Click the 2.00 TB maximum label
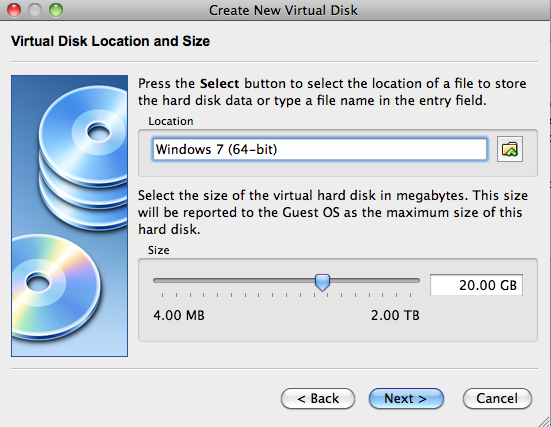 click(x=395, y=315)
